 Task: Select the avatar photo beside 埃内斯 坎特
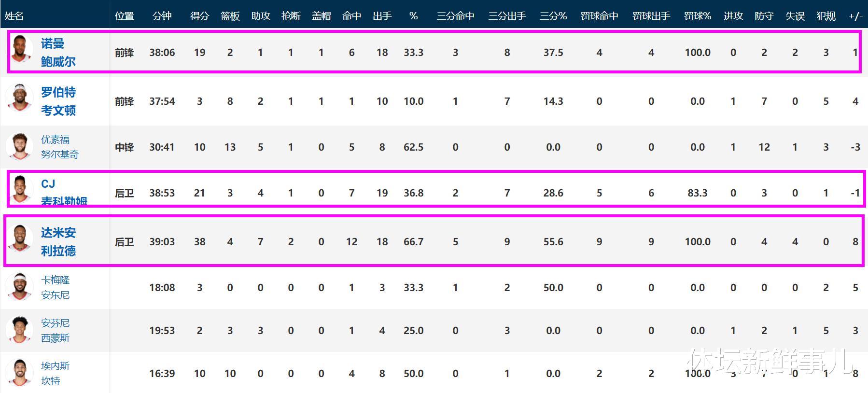tap(19, 373)
